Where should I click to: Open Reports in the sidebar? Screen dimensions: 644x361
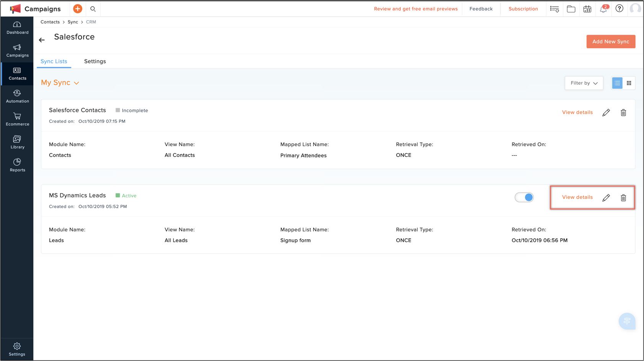tap(17, 166)
